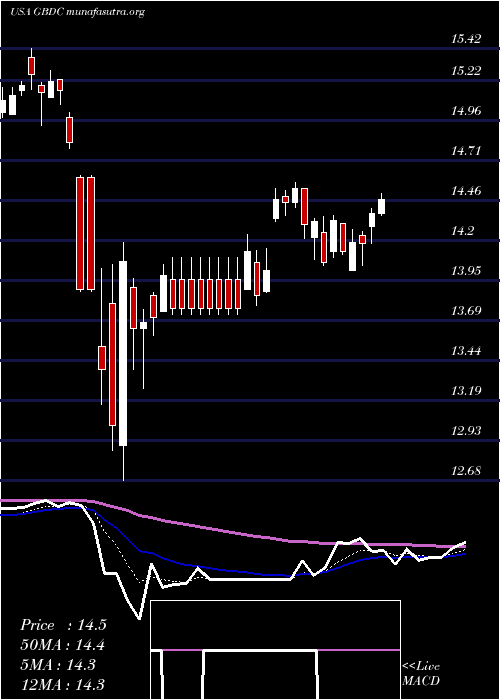
Task: Click the 14.46 price axis label
Action: [x=466, y=191]
